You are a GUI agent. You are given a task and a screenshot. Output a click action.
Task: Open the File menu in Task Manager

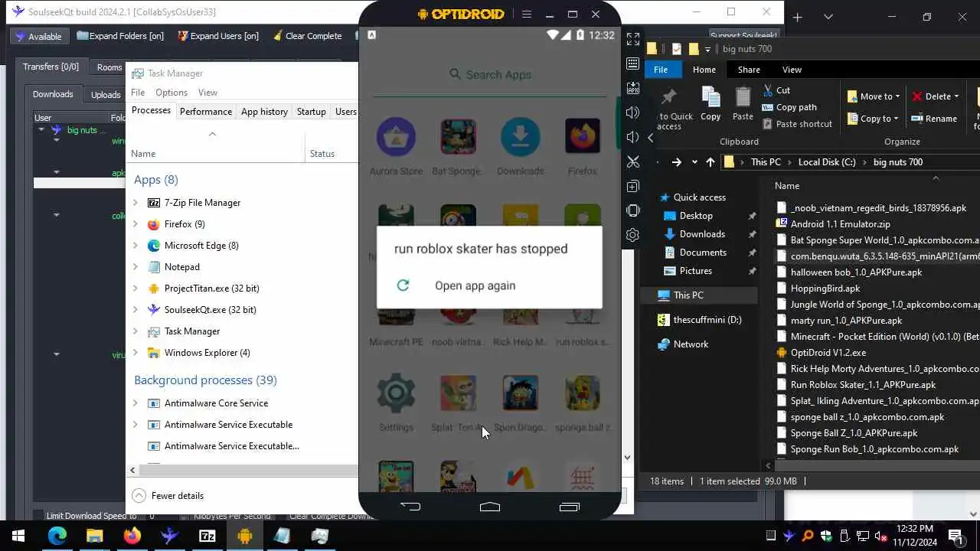138,93
